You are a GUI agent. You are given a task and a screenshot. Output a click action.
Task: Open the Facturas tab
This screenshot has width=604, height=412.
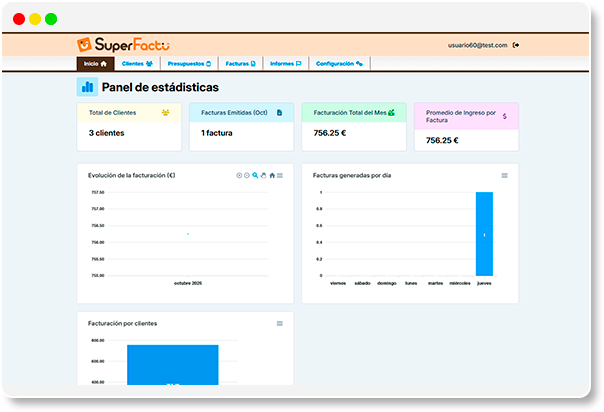tap(240, 63)
